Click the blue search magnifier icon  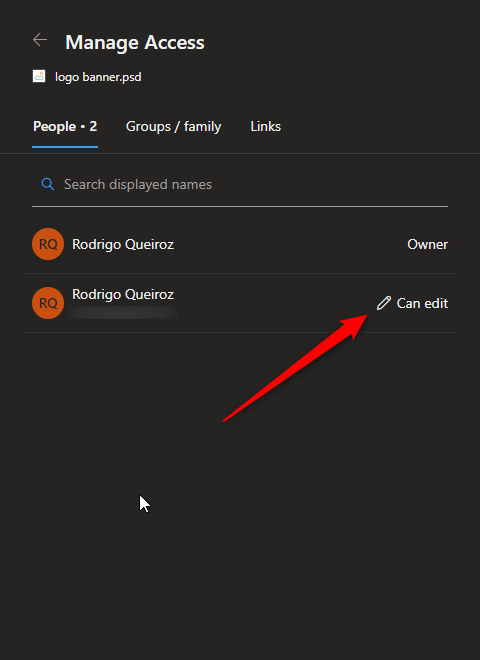tap(48, 184)
